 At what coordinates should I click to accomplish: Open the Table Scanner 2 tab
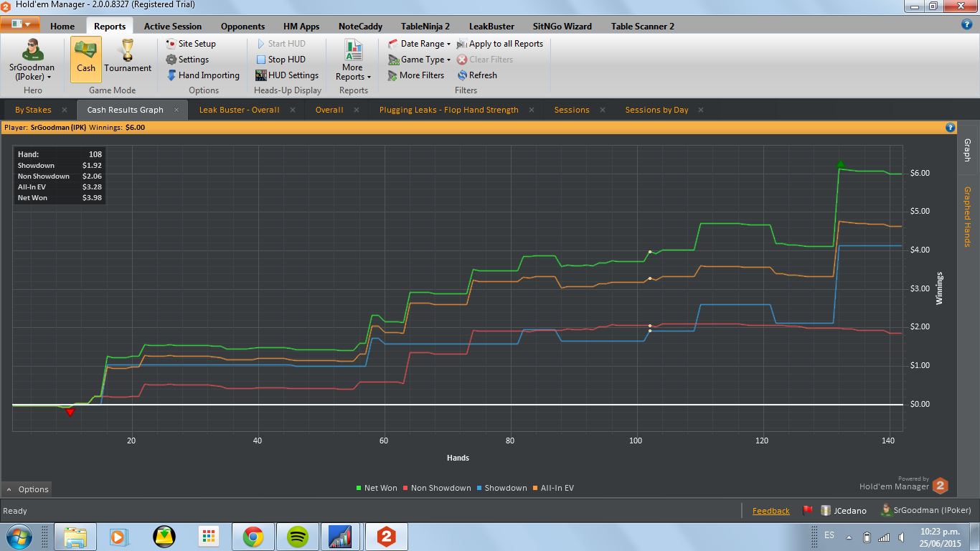tap(643, 27)
